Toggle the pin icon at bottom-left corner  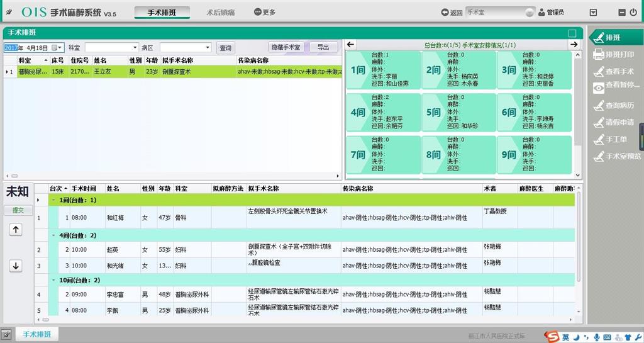click(6, 334)
